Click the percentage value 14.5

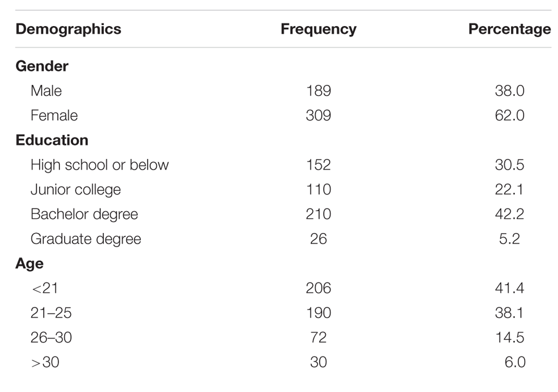(510, 337)
